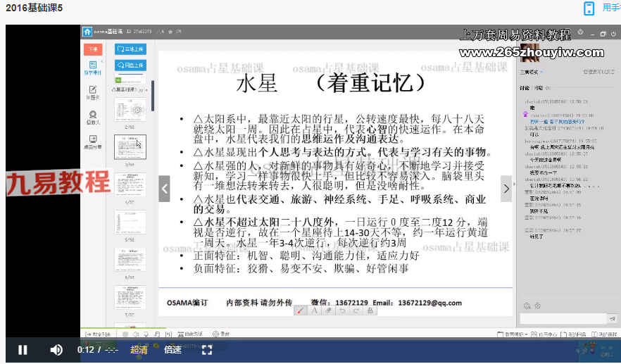Open the answer card tool in the sidebar
Image resolution: width=621 pixels, height=364 pixels.
(x=93, y=92)
